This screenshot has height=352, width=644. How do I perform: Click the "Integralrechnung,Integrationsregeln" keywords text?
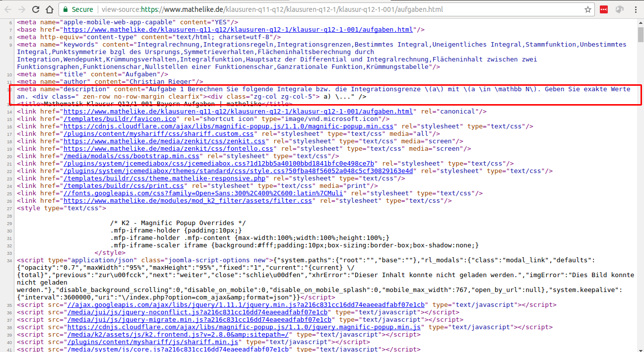[205, 45]
